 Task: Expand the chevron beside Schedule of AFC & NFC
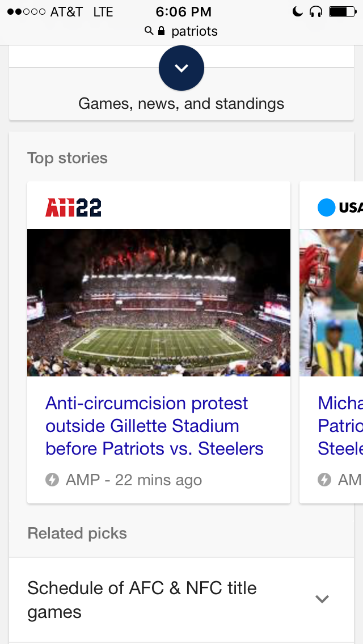(x=322, y=599)
